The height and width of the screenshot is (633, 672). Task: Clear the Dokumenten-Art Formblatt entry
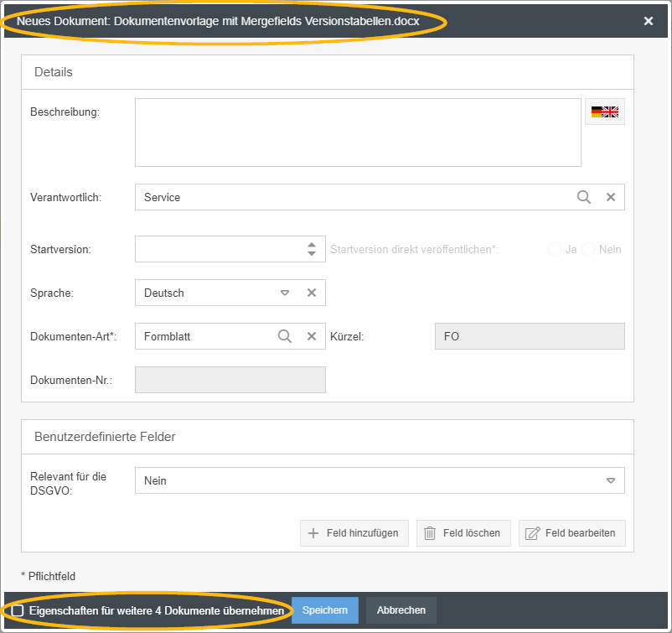click(311, 336)
